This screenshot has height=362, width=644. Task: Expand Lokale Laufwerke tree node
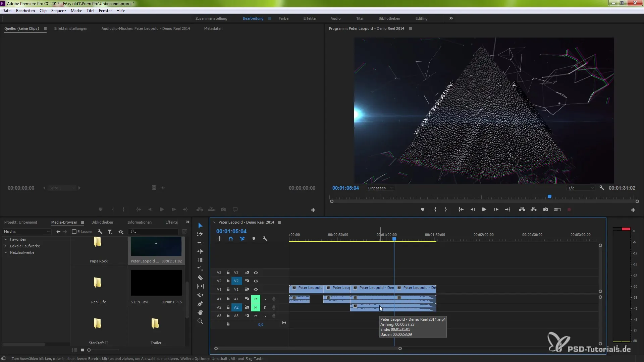pyautogui.click(x=6, y=246)
